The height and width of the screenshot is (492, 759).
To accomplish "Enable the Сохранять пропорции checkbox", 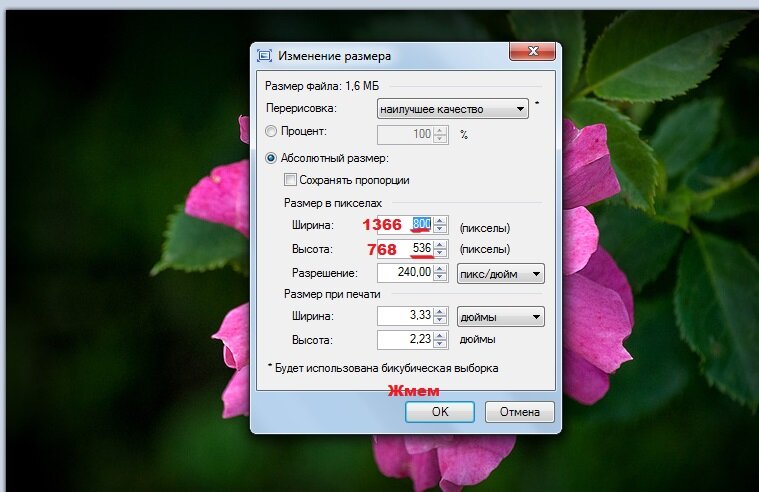I will point(290,180).
